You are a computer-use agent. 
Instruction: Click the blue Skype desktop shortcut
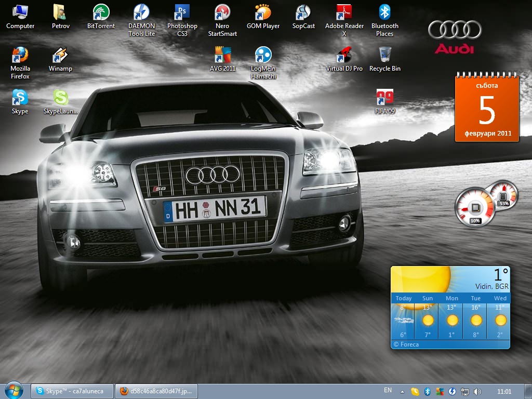[x=20, y=102]
